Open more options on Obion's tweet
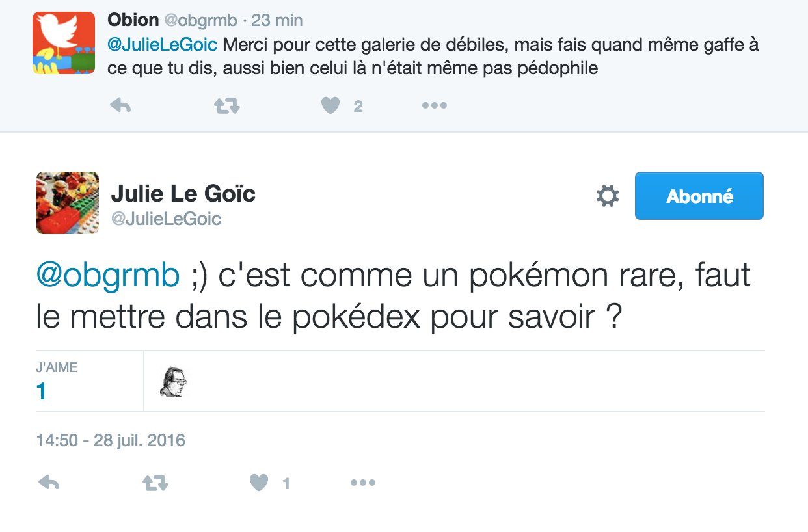 pos(434,105)
